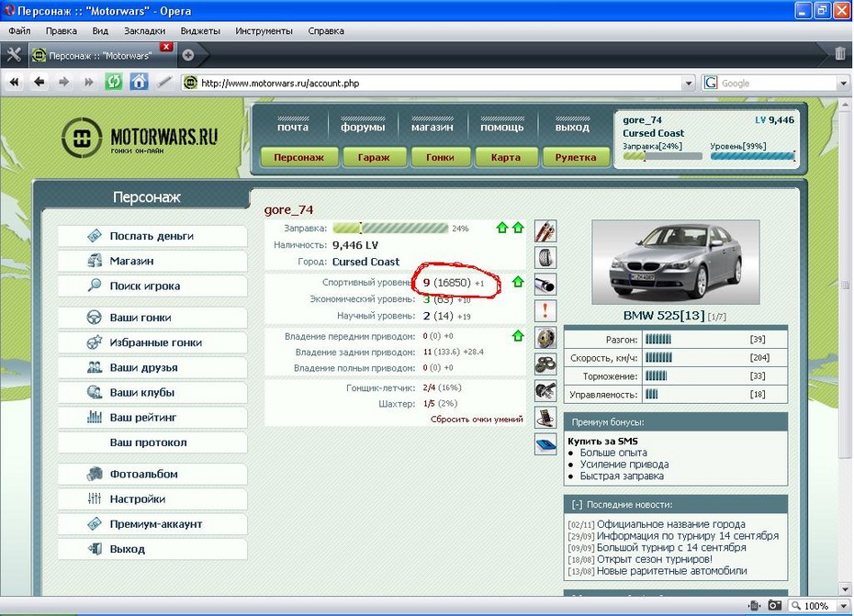The height and width of the screenshot is (616, 854).
Task: Reload the page with the green refresh button
Action: click(x=113, y=83)
